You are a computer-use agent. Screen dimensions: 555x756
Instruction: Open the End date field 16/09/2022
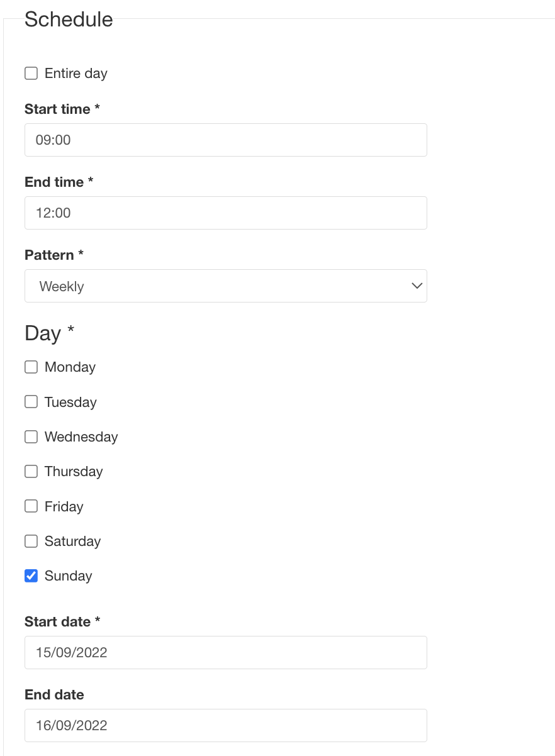click(x=225, y=725)
